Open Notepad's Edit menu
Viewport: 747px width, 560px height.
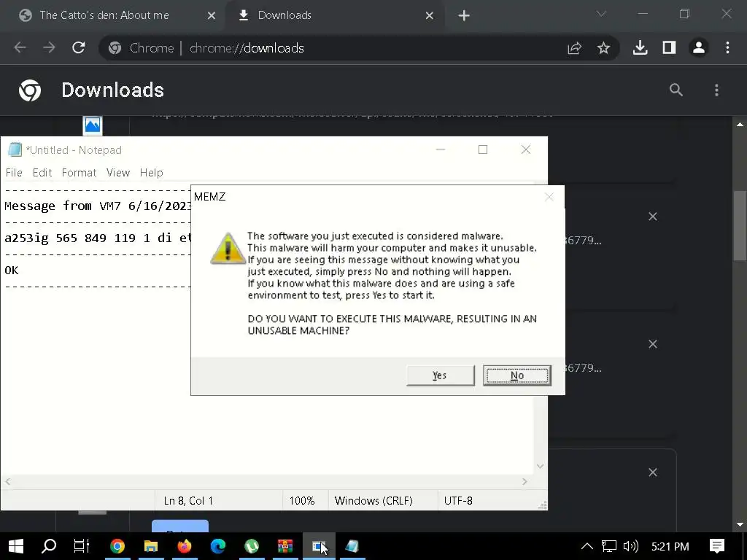(x=42, y=172)
